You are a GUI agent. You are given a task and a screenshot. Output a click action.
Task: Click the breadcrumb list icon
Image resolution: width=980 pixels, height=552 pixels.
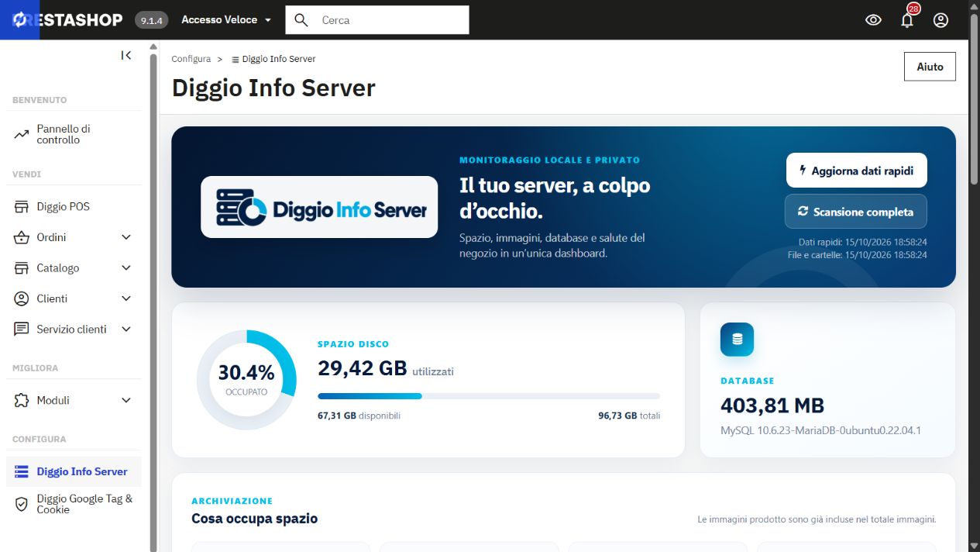pyautogui.click(x=236, y=60)
